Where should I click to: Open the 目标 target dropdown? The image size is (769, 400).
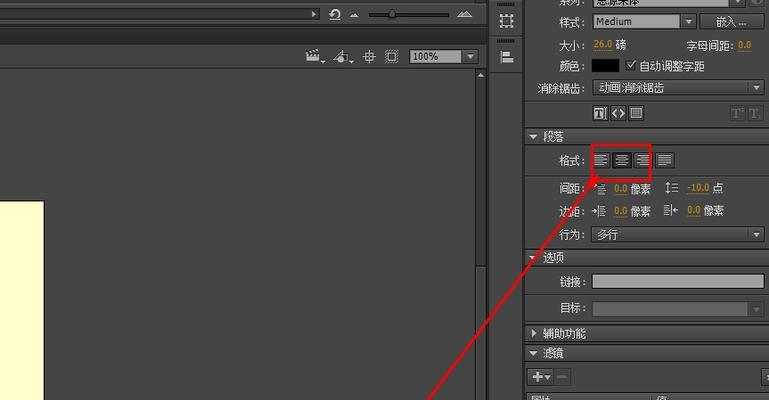click(x=678, y=309)
